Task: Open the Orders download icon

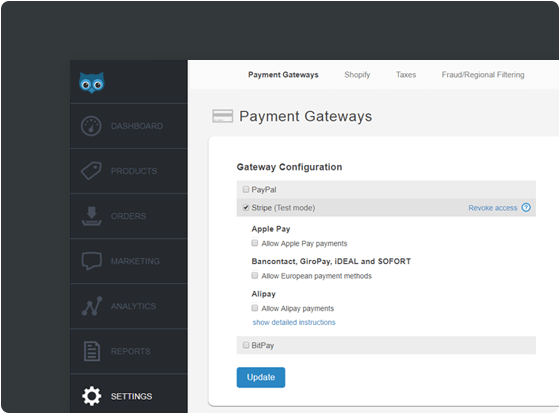Action: 91,216
